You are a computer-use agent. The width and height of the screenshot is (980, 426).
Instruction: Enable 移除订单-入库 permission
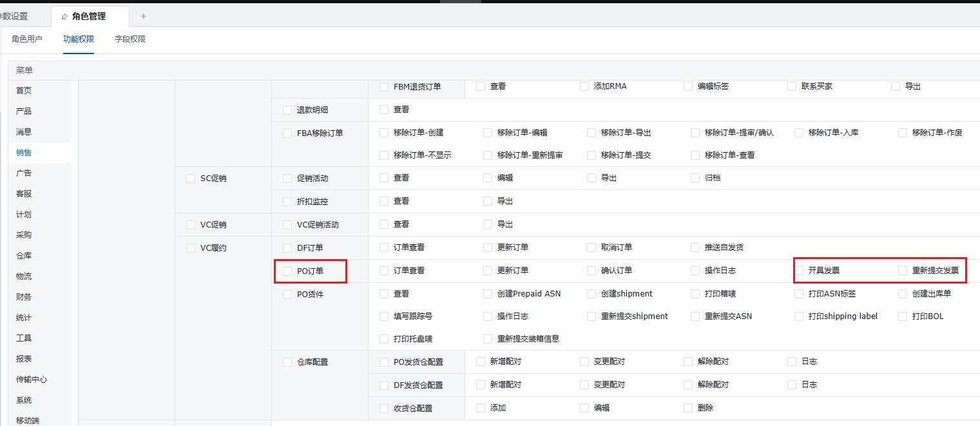tap(799, 133)
